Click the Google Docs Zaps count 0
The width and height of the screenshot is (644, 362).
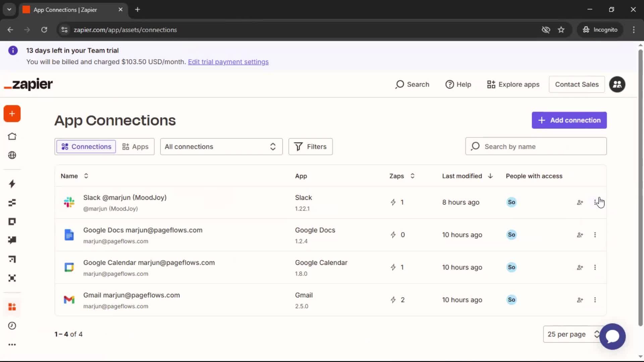(x=397, y=235)
